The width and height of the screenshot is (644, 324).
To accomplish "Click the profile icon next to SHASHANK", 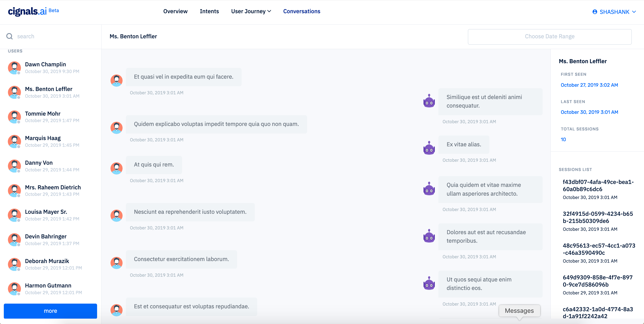I will pos(595,12).
